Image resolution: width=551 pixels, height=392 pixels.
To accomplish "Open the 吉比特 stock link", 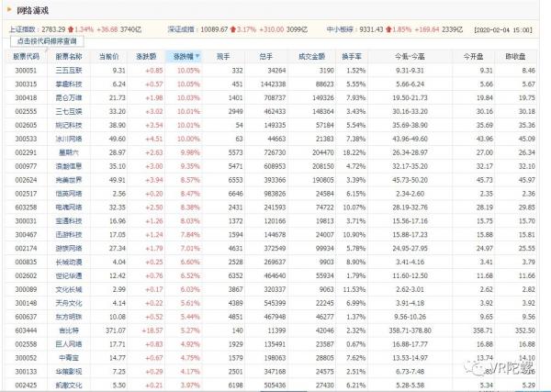I will tap(69, 330).
